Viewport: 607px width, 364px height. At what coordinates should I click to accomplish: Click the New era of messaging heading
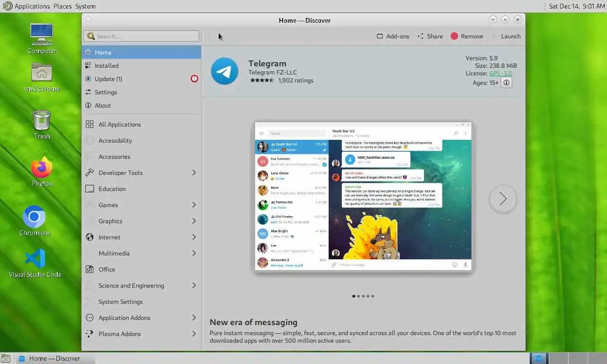[254, 322]
